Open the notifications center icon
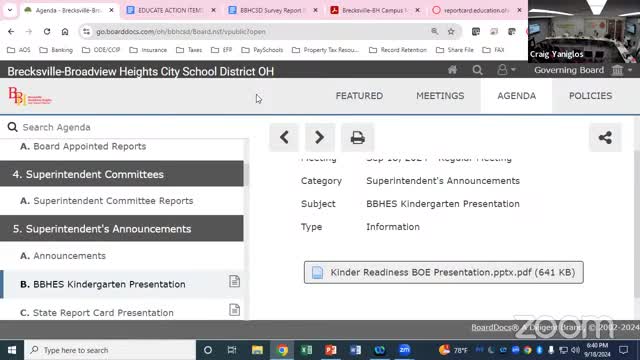This screenshot has width=640, height=360. (x=623, y=350)
